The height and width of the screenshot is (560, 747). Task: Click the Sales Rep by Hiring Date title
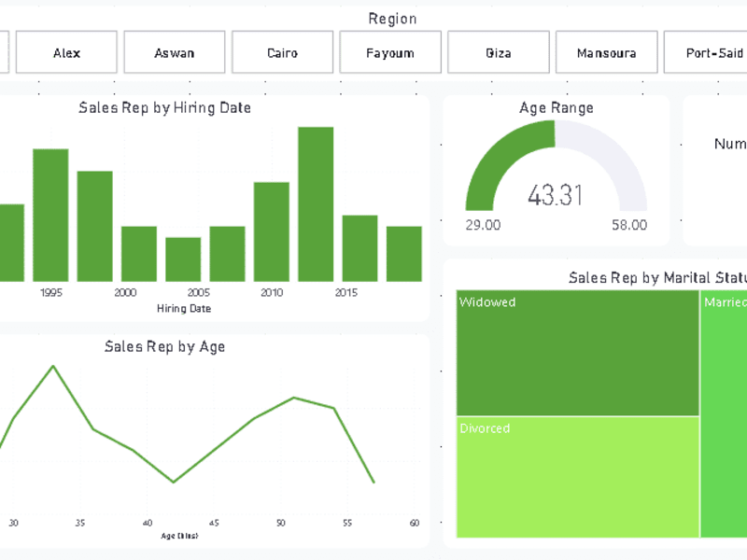165,108
